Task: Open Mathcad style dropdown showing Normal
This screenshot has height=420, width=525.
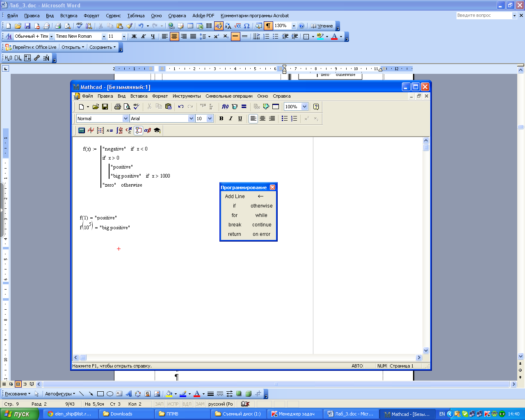Action: pos(126,119)
